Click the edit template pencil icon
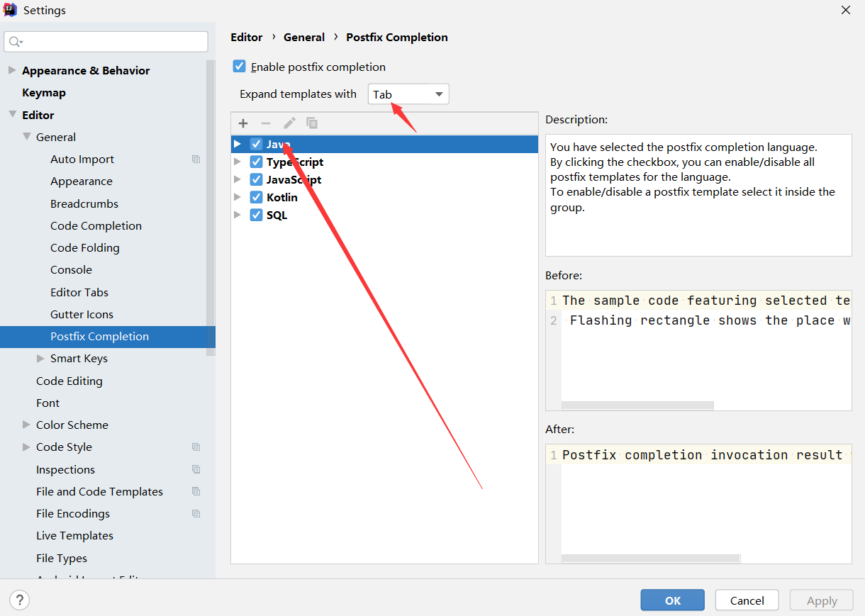 click(289, 123)
